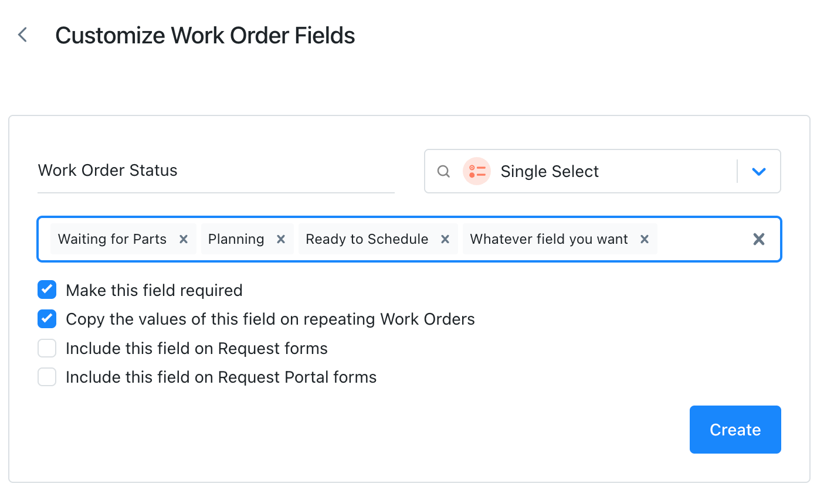This screenshot has height=504, width=834.
Task: Open the Single Select type combo box
Action: tap(602, 171)
